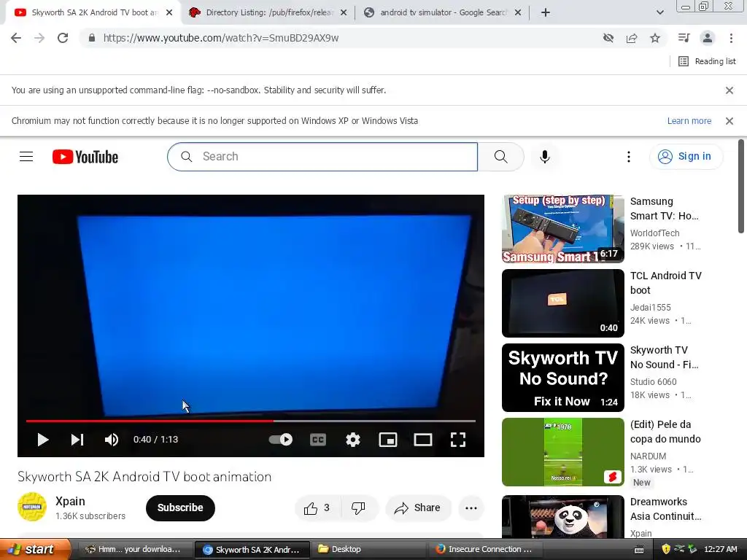Screen dimensions: 747x560
Task: Click the browser back arrow
Action: pyautogui.click(x=16, y=38)
